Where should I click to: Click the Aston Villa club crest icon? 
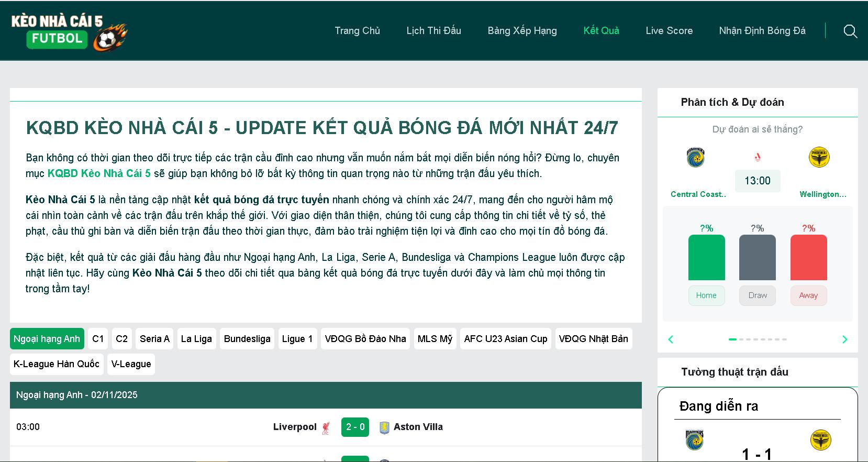(x=384, y=427)
